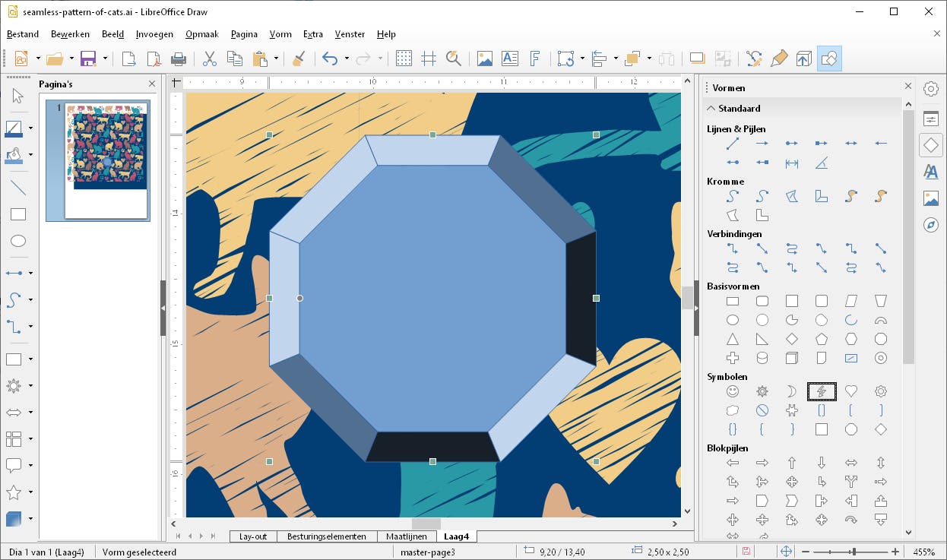Image resolution: width=947 pixels, height=560 pixels.
Task: Click the 455% zoom level text
Action: pyautogui.click(x=923, y=552)
